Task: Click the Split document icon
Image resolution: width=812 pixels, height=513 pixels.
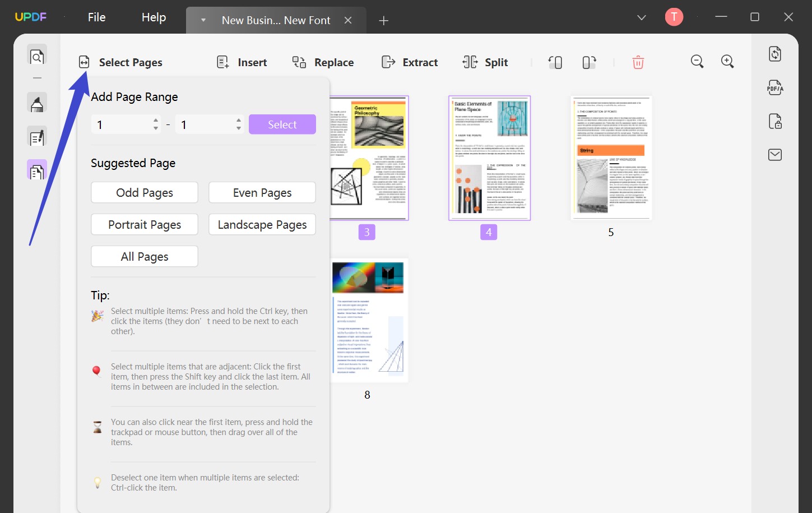Action: click(470, 62)
